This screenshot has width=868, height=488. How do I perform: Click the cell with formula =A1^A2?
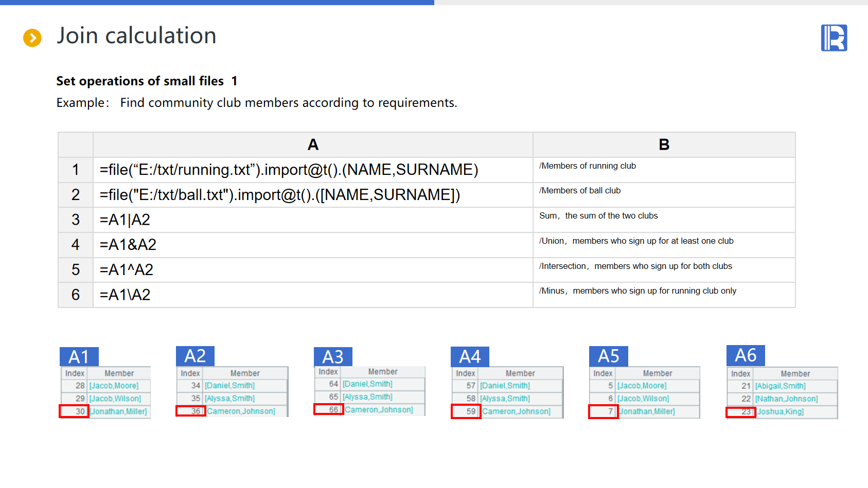313,270
